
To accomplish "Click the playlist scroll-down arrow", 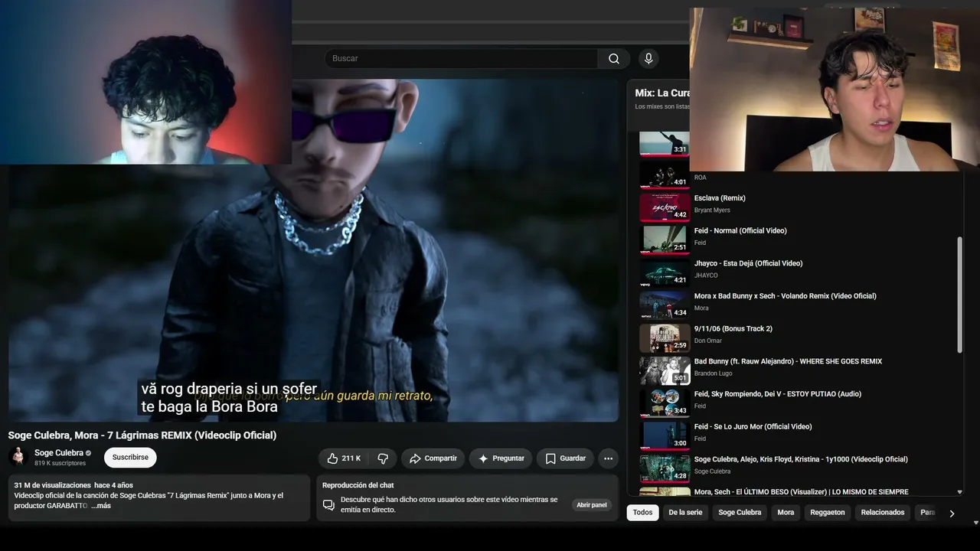I will click(960, 492).
